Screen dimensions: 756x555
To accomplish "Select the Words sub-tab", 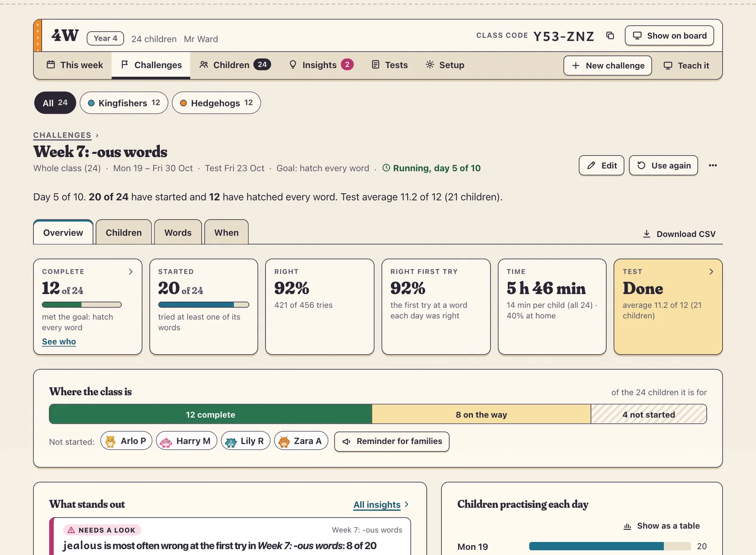I will [x=178, y=232].
